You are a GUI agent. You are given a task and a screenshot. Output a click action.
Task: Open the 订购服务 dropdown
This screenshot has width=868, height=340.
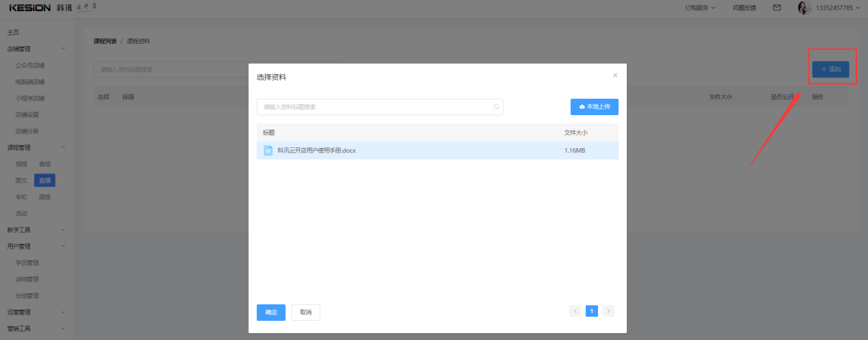(700, 8)
